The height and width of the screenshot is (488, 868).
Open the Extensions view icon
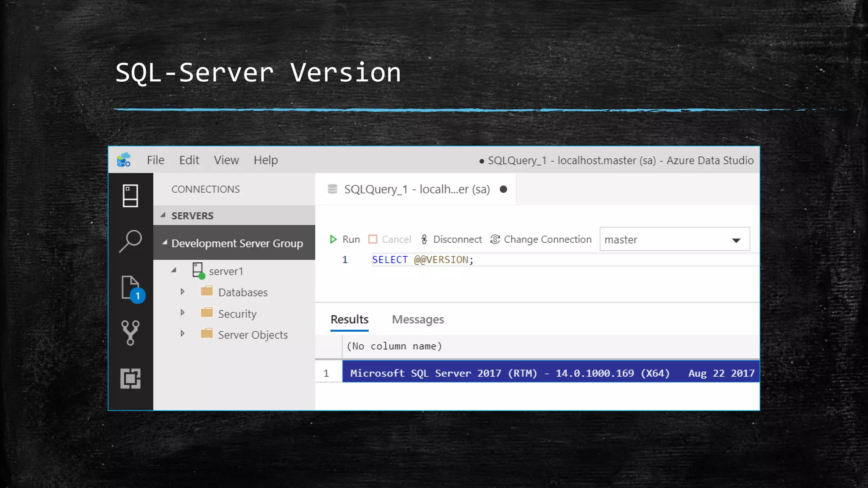click(131, 378)
